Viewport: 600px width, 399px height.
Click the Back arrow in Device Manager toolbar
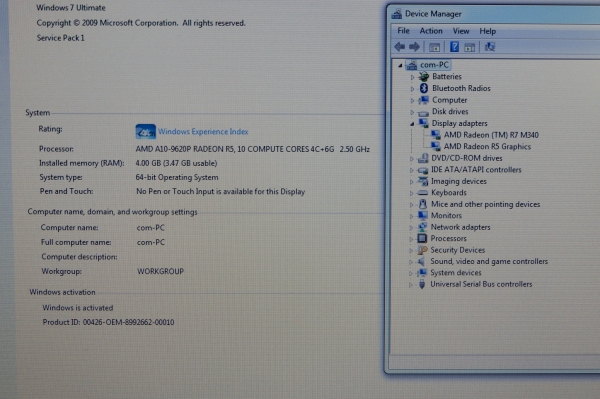[x=400, y=47]
